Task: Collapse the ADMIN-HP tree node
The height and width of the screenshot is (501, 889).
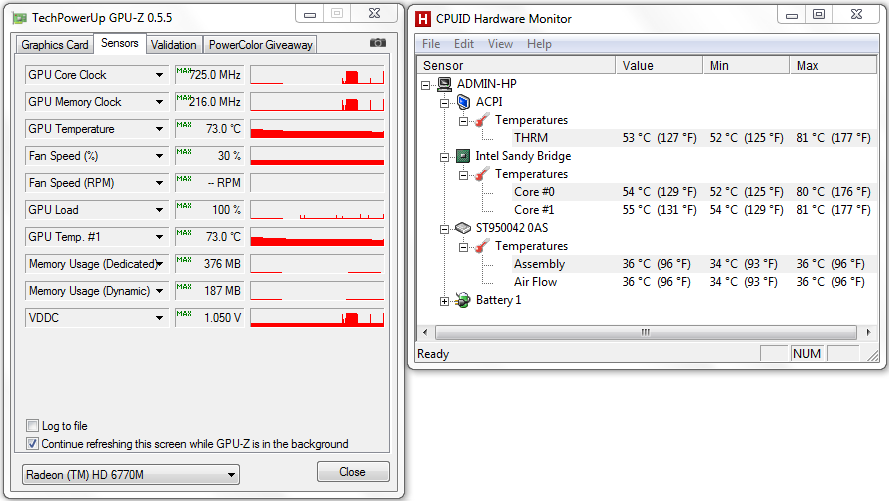Action: [x=426, y=85]
